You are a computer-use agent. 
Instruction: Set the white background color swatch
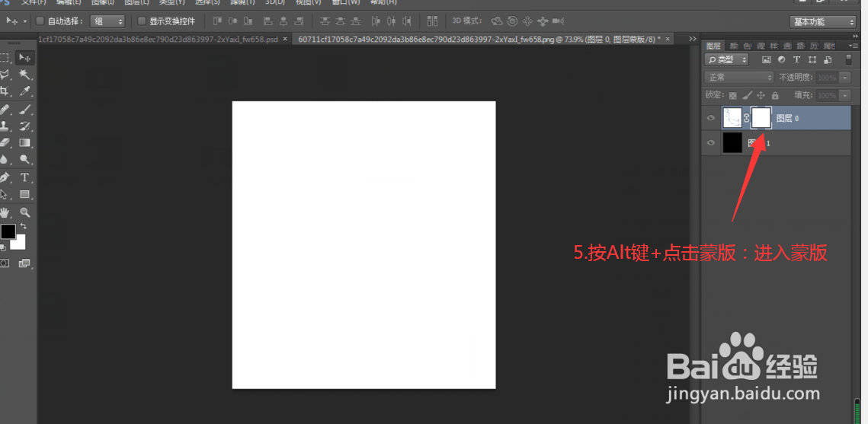pyautogui.click(x=19, y=244)
